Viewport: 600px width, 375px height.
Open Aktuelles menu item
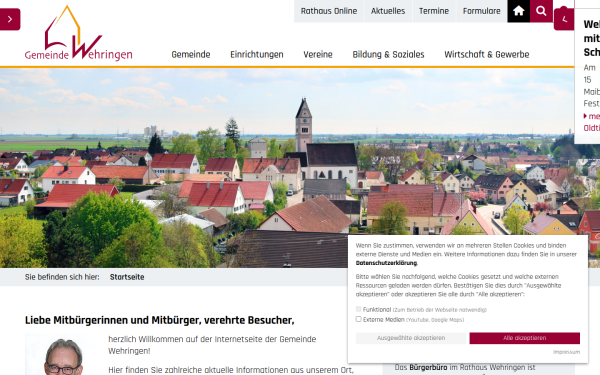[x=388, y=11]
